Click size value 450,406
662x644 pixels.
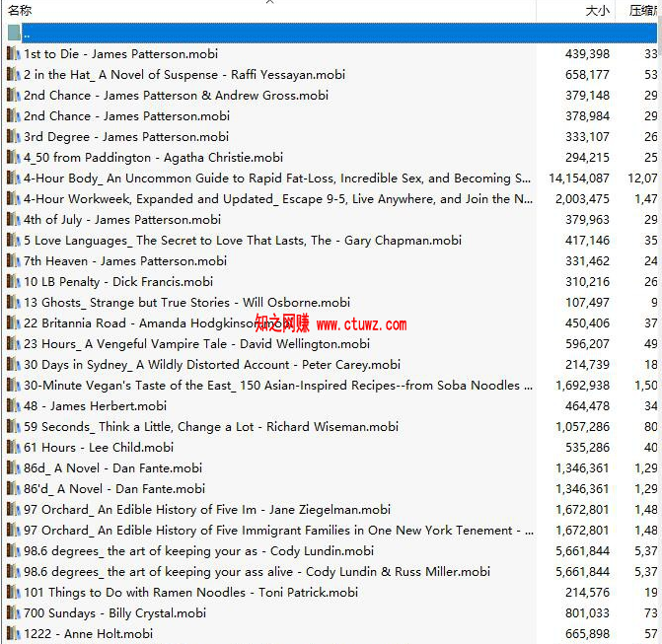(588, 322)
